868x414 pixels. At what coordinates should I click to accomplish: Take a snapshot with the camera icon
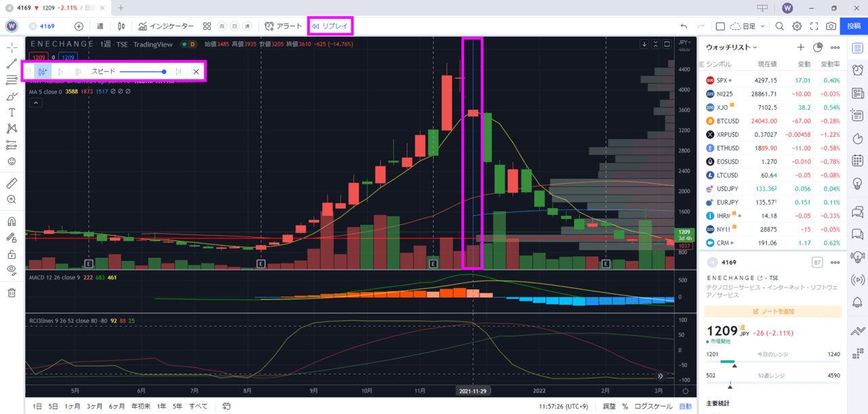click(x=830, y=26)
